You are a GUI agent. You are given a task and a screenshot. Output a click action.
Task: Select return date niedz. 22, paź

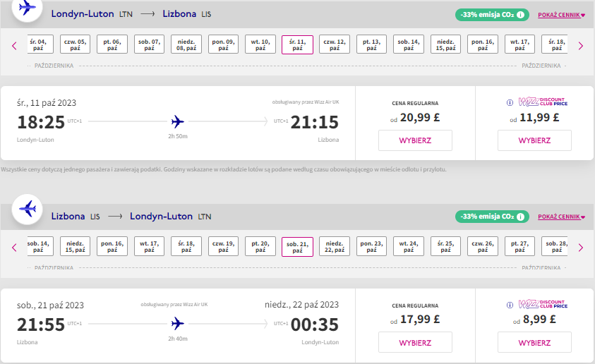(335, 246)
